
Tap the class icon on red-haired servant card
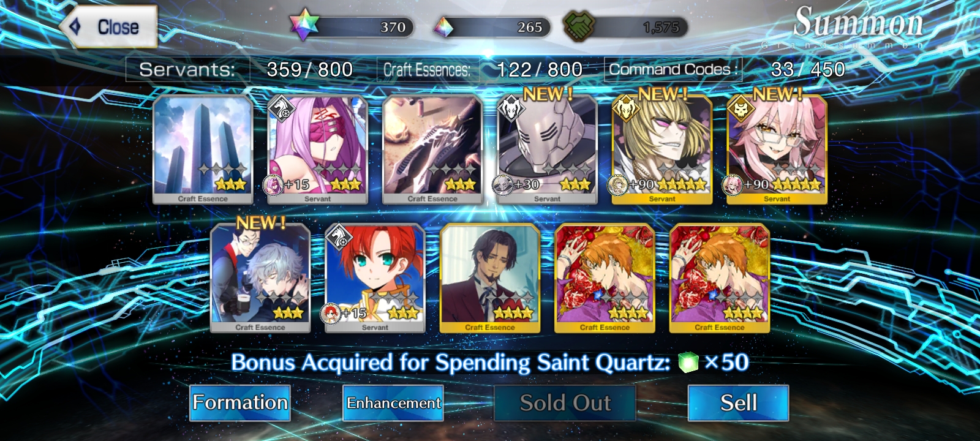tap(339, 238)
